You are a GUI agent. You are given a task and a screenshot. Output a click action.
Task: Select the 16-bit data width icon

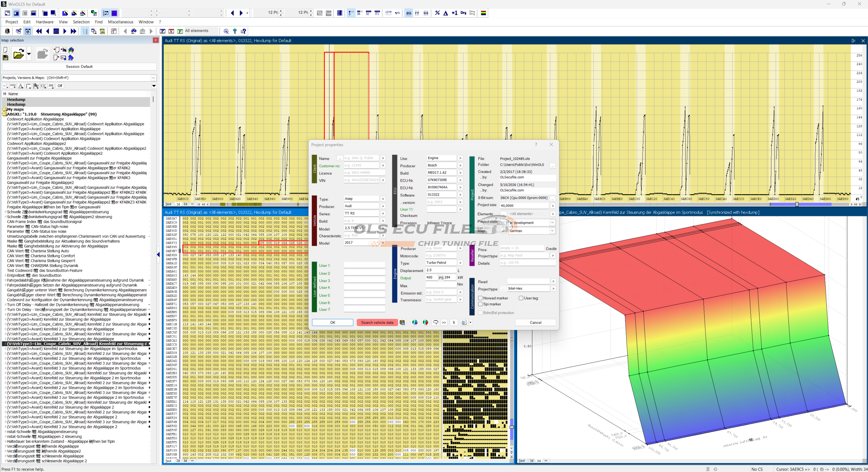359,13
